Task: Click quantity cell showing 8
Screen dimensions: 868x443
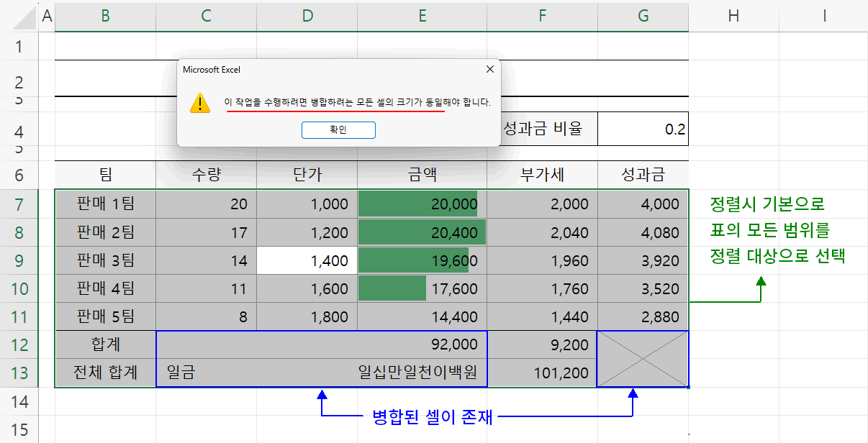Action: tap(206, 316)
